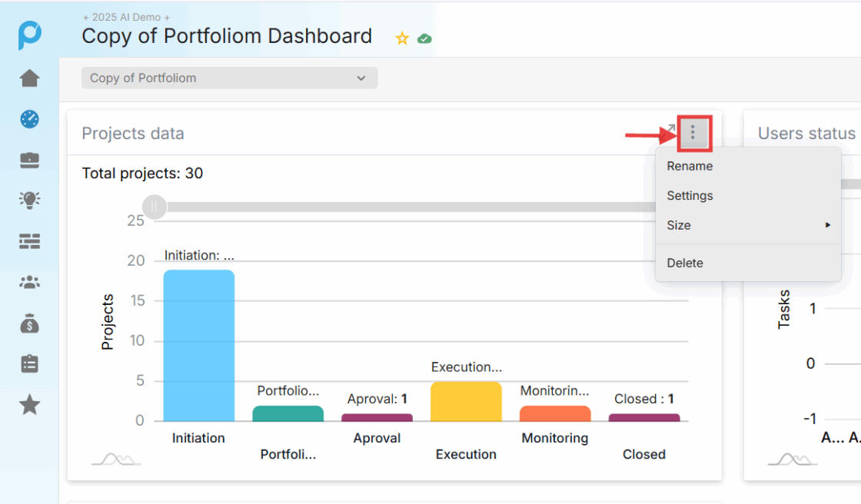Click the chart range slider handle
This screenshot has height=504, width=861.
(155, 207)
